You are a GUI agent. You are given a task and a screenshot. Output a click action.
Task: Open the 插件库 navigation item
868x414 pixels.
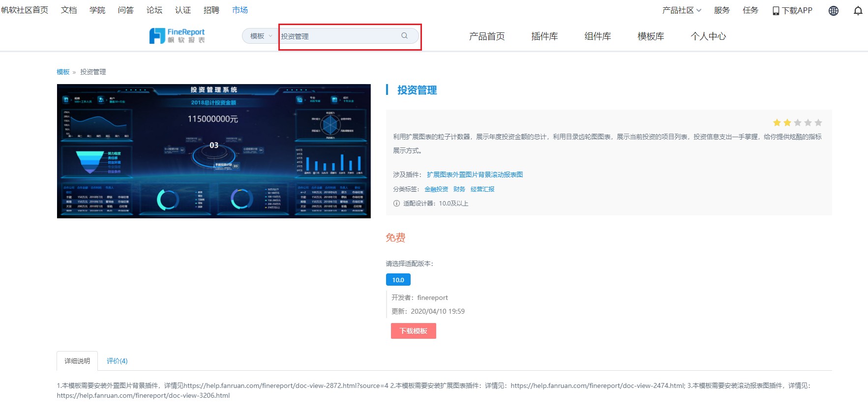click(544, 36)
